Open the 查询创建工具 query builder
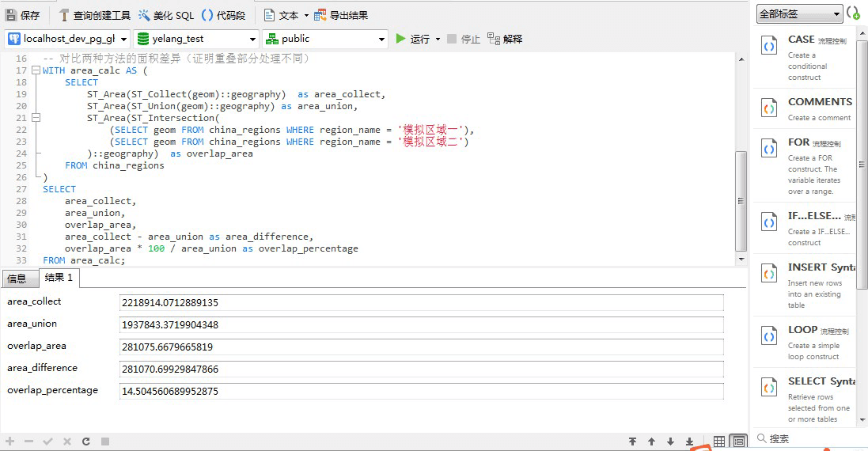The width and height of the screenshot is (868, 451). (94, 16)
